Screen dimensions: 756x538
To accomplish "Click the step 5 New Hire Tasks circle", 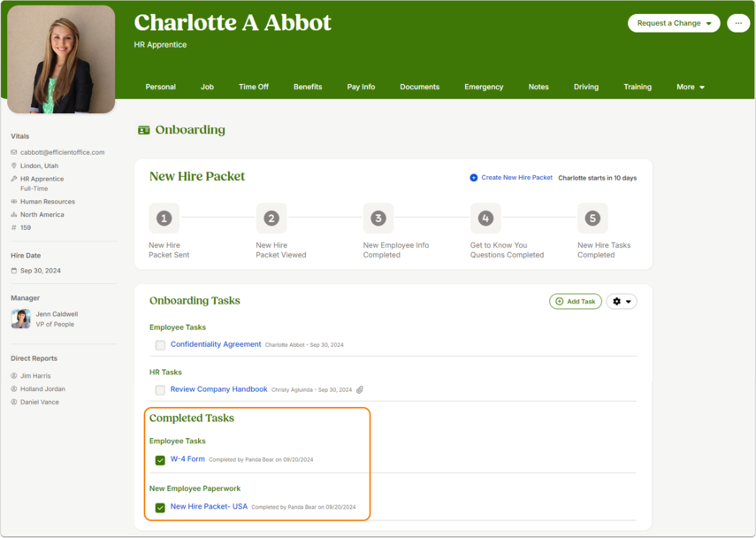I will click(x=592, y=218).
